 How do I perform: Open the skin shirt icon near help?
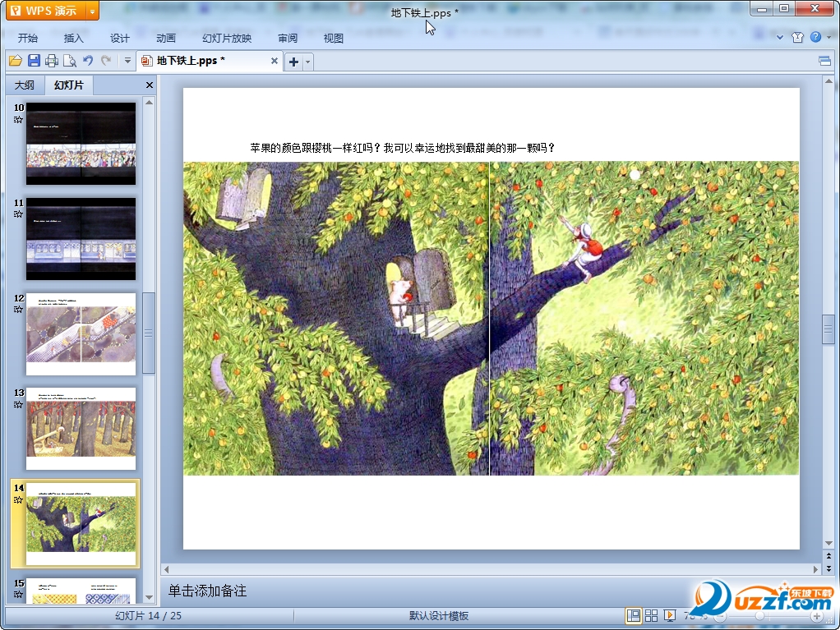tap(798, 37)
